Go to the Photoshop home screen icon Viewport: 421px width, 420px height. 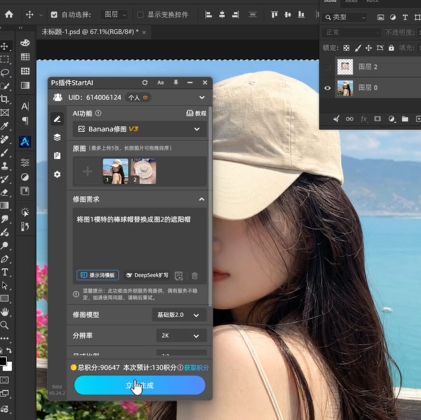tap(9, 14)
